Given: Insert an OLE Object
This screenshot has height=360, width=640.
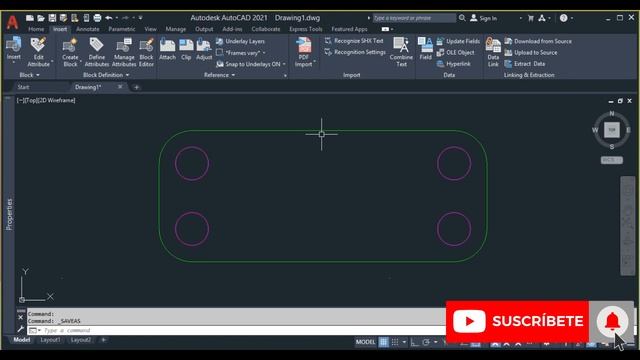Looking at the screenshot, I should [456, 53].
